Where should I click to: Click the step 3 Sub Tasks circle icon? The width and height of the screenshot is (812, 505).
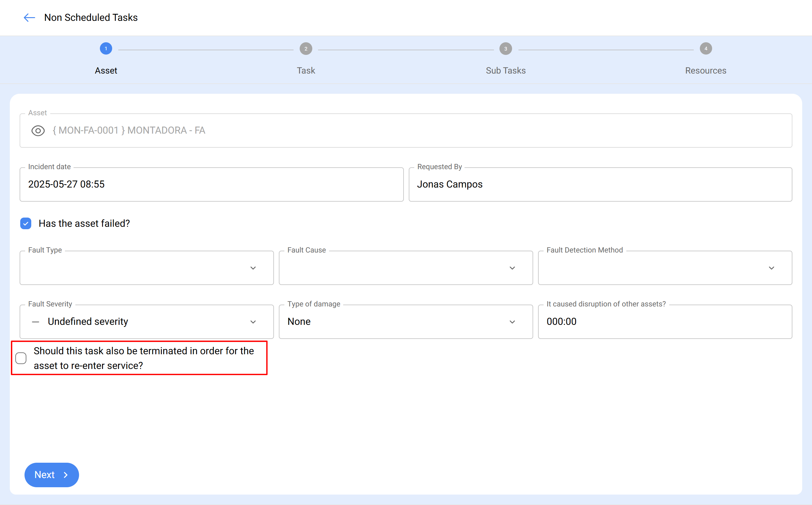click(506, 48)
